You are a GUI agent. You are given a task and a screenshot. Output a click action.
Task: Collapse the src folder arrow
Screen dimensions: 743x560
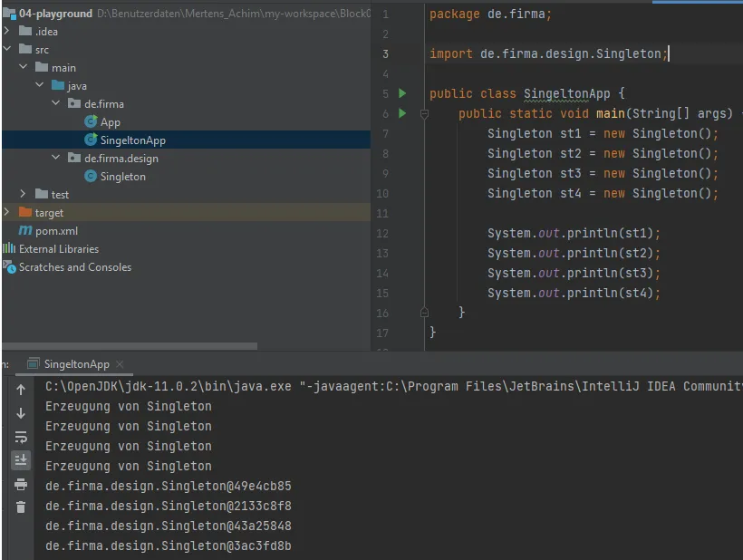(6, 48)
